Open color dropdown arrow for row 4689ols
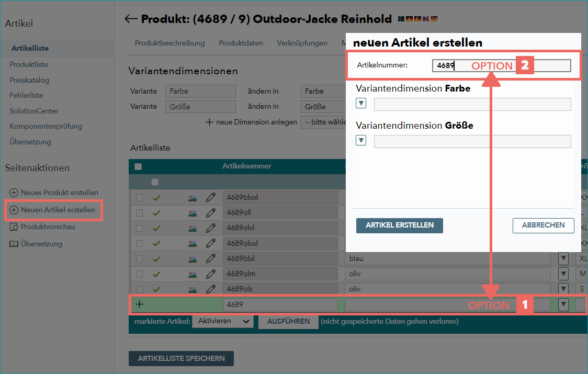This screenshot has width=588, height=374. click(x=563, y=289)
